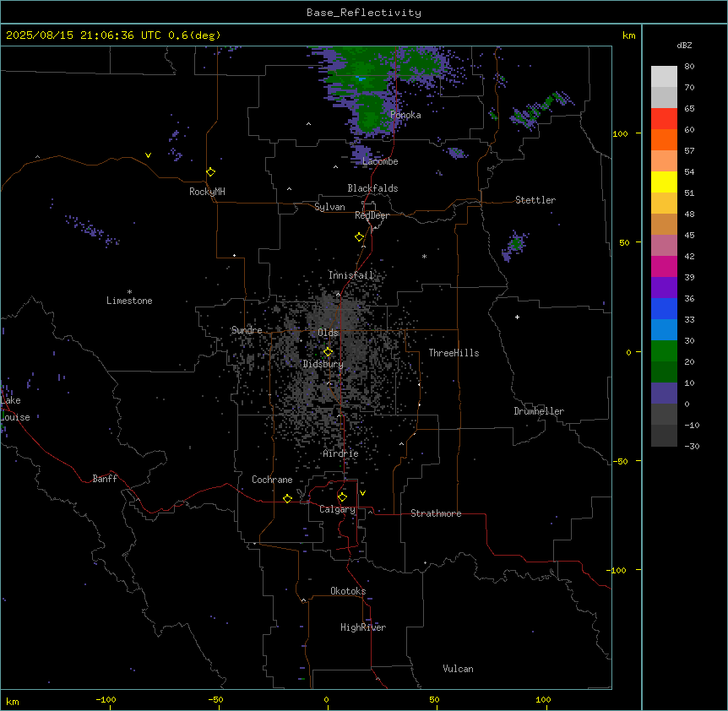Select the Stettler label
Image resolution: width=728 pixels, height=711 pixels.
[535, 200]
